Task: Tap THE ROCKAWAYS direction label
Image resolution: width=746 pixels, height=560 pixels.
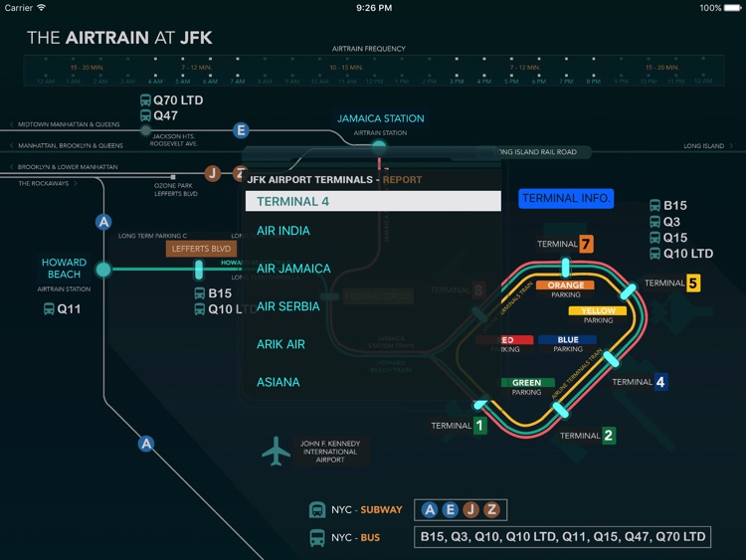Action: click(x=48, y=183)
